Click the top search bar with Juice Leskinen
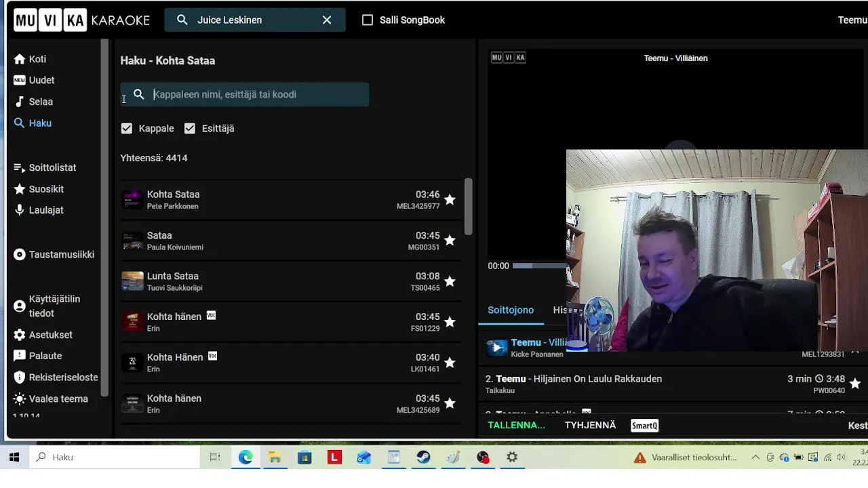 (x=254, y=20)
